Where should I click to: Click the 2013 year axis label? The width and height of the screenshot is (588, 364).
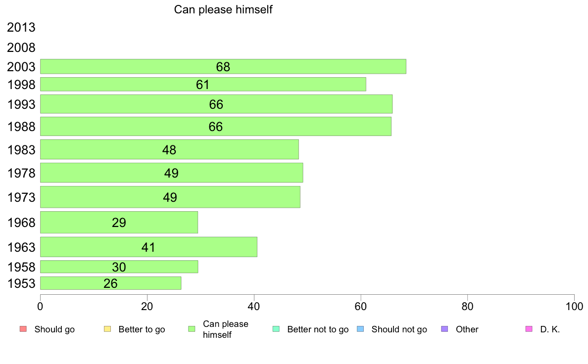point(21,27)
